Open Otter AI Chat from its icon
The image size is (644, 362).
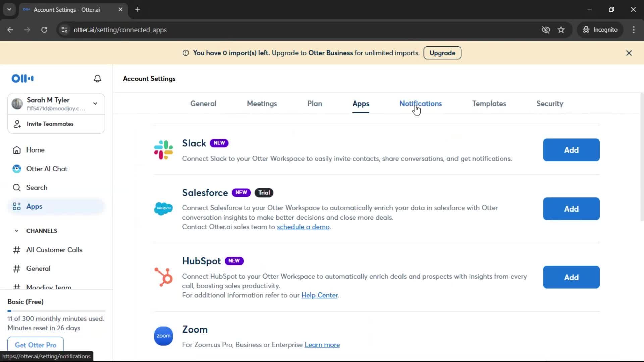tap(17, 169)
